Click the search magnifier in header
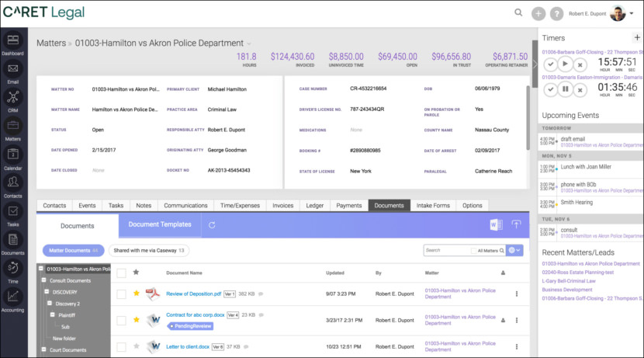The height and width of the screenshot is (358, 644). pos(518,12)
